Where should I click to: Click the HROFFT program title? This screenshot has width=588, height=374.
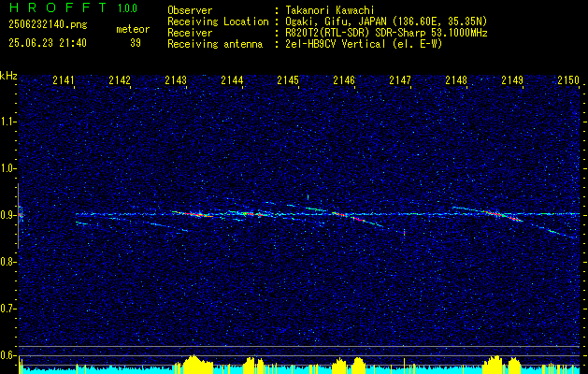(x=58, y=7)
